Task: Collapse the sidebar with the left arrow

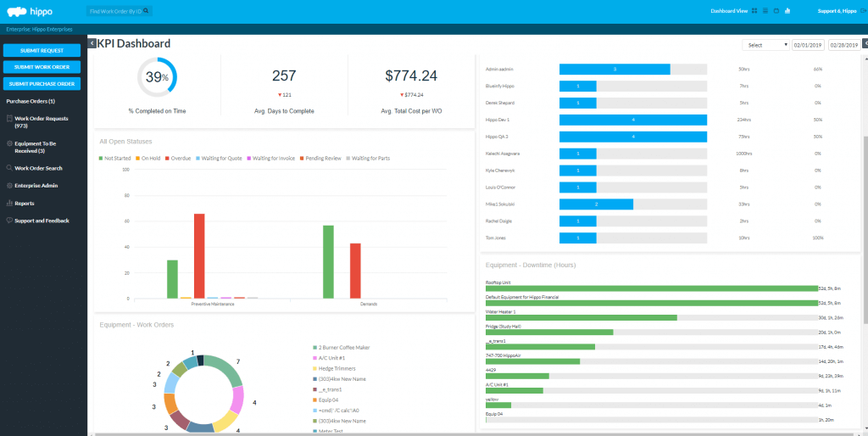Action: pyautogui.click(x=92, y=43)
